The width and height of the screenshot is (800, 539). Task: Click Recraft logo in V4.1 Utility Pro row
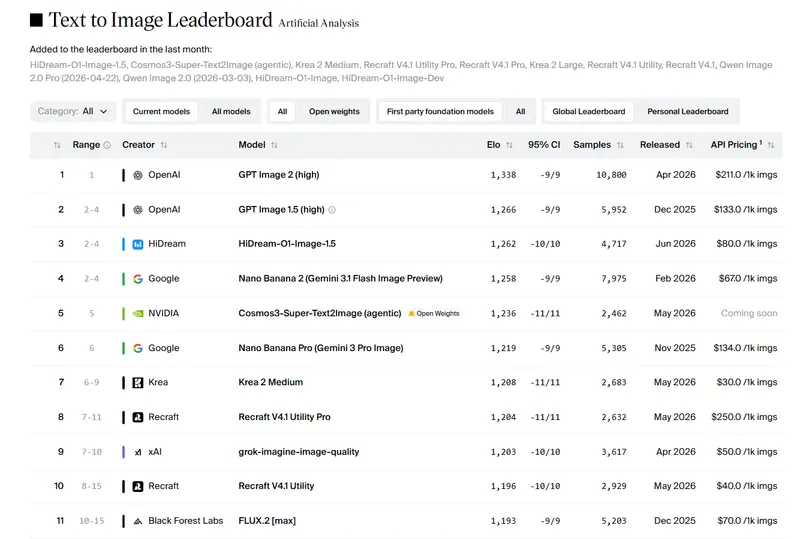[x=138, y=417]
